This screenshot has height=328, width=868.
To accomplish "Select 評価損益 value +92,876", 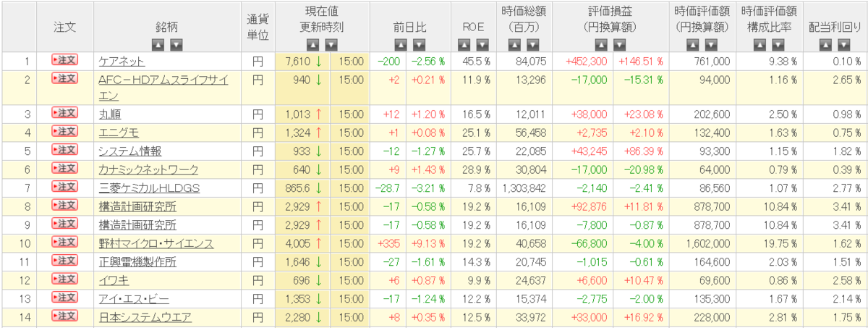I will point(589,206).
